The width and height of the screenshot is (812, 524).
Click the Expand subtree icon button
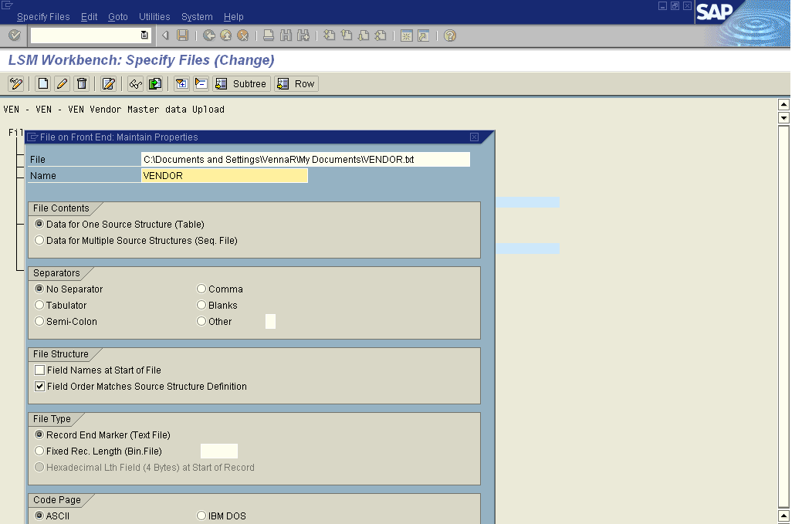point(181,83)
